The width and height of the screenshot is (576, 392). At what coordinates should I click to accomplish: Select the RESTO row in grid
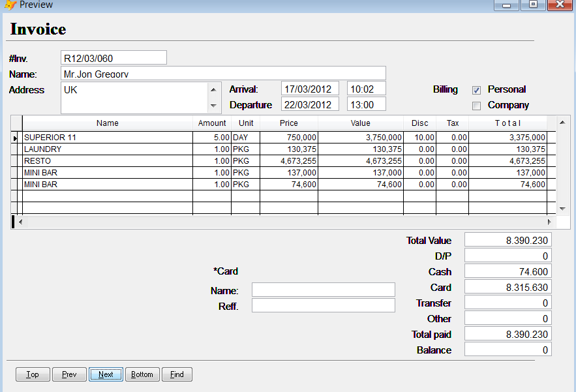point(107,161)
